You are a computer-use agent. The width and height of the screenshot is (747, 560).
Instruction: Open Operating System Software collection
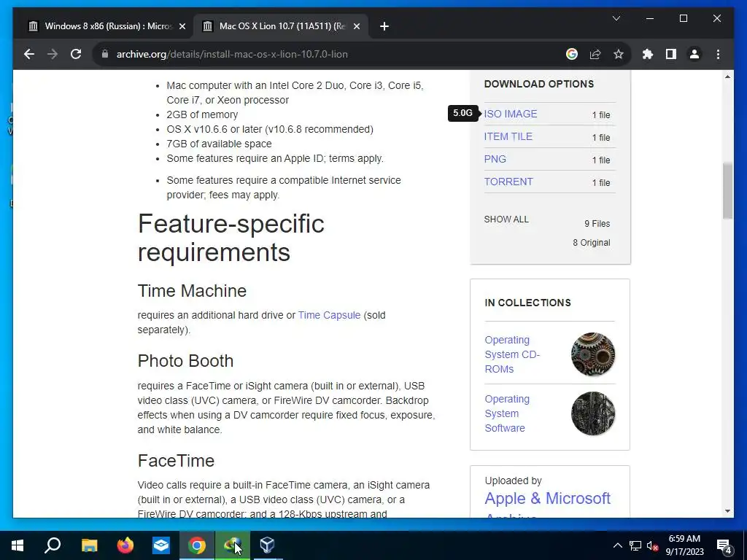pos(507,413)
